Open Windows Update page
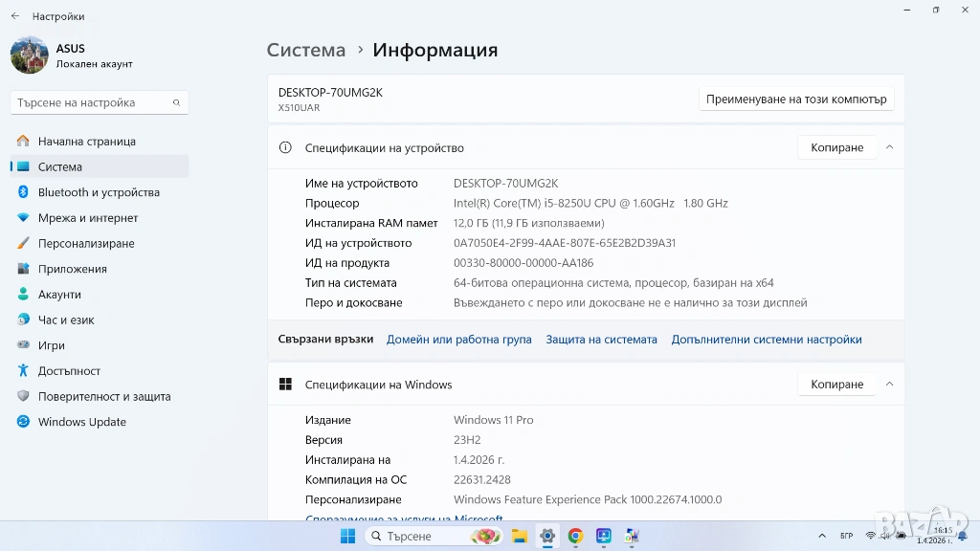Image resolution: width=980 pixels, height=551 pixels. tap(81, 422)
